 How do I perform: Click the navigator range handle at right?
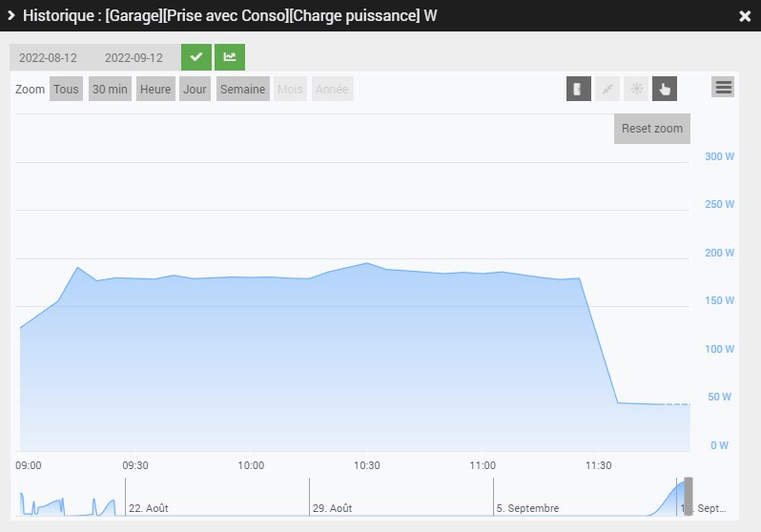689,496
